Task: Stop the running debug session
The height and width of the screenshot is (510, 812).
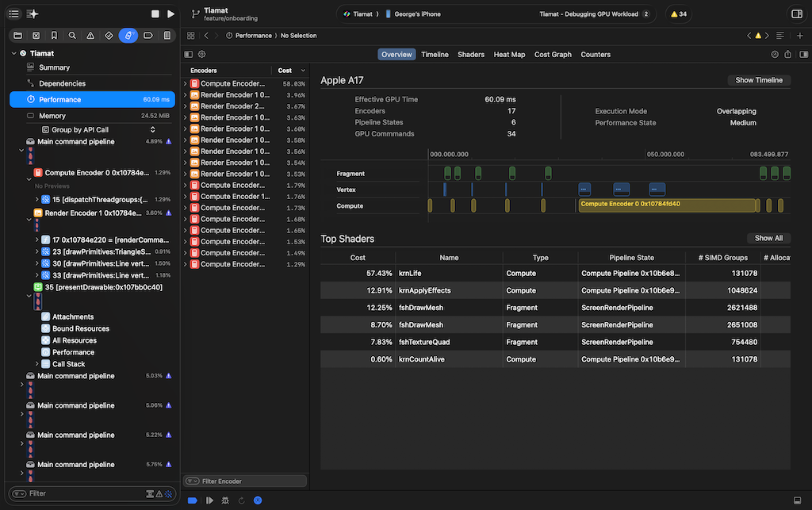Action: (x=155, y=14)
